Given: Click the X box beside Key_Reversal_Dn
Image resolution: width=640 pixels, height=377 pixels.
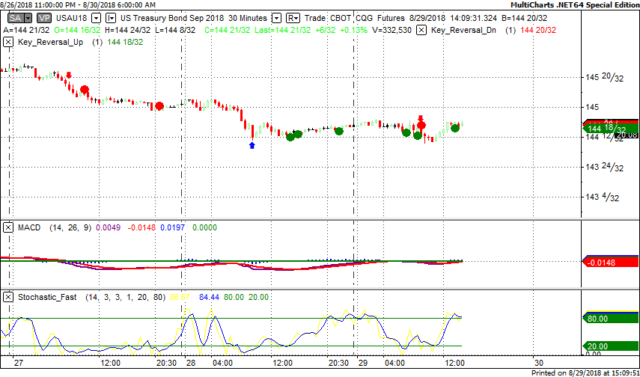Looking at the screenshot, I should coord(422,30).
